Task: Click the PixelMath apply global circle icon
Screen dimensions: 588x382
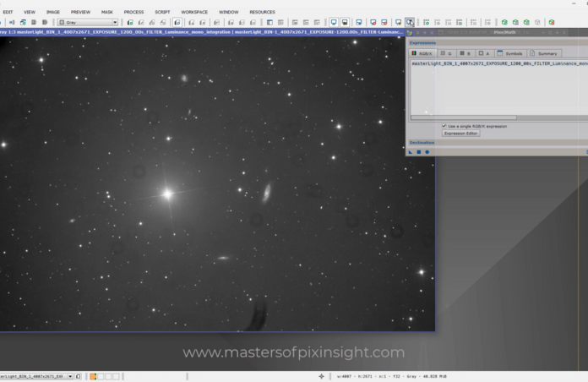Action: pyautogui.click(x=427, y=152)
